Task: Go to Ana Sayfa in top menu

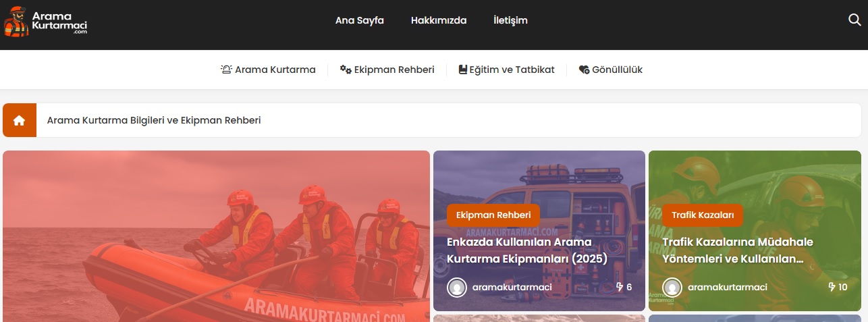Action: tap(359, 20)
